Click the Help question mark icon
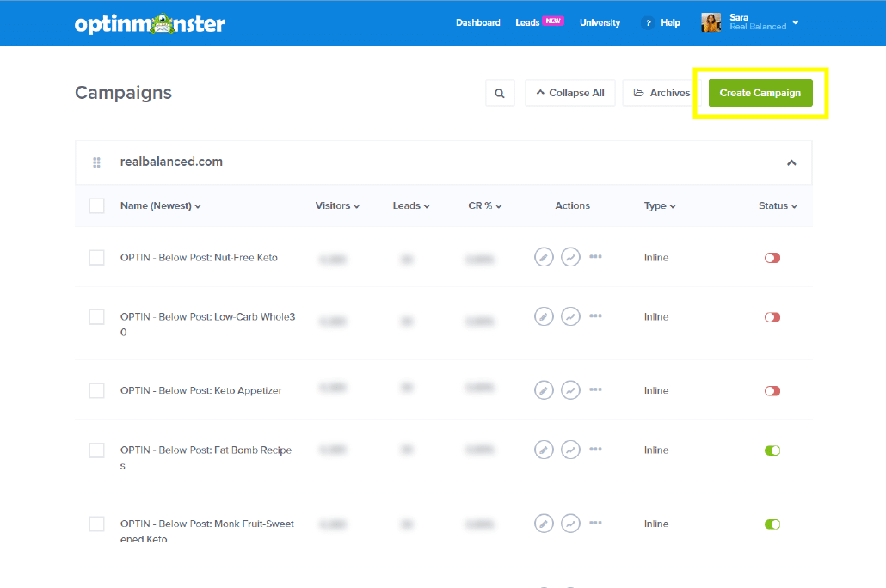This screenshot has width=886, height=588. point(648,23)
